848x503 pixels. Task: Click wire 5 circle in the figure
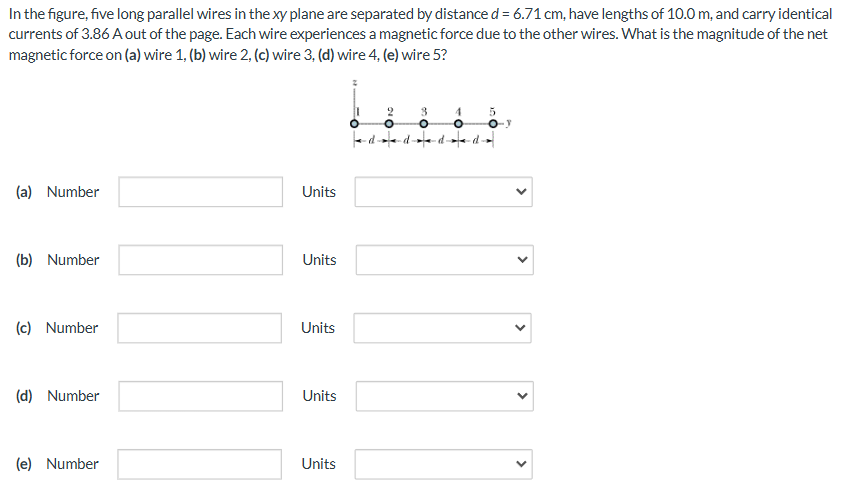tap(492, 124)
